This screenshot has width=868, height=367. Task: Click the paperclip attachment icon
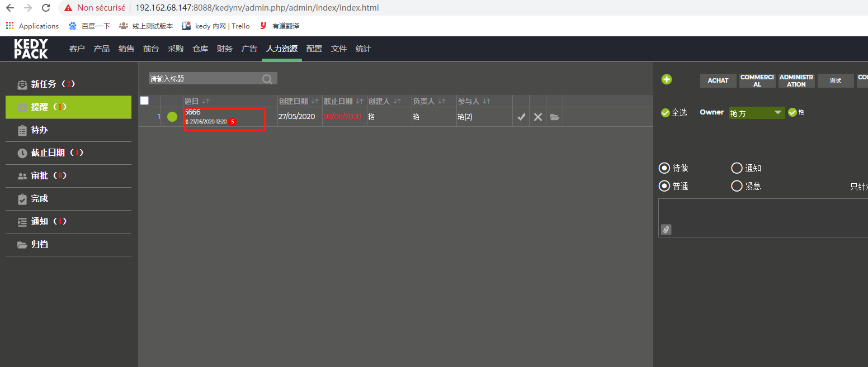pos(666,229)
